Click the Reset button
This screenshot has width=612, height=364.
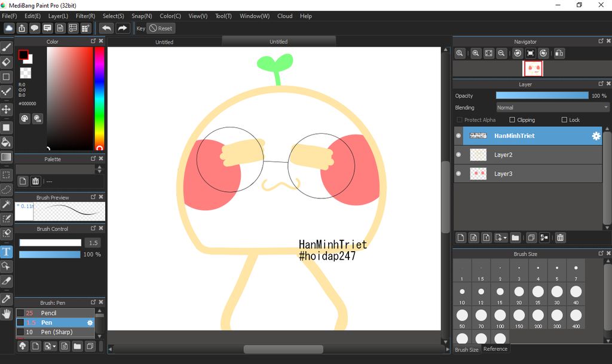pyautogui.click(x=161, y=28)
